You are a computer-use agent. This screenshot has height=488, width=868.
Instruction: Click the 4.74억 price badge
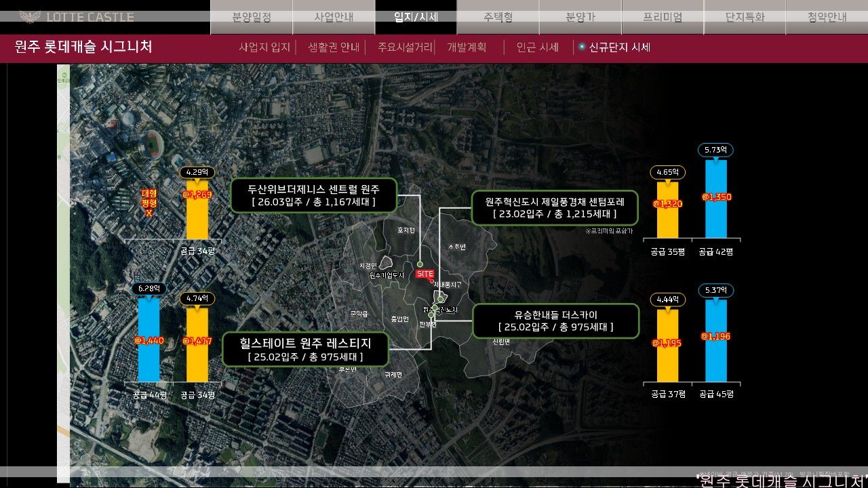(x=197, y=298)
